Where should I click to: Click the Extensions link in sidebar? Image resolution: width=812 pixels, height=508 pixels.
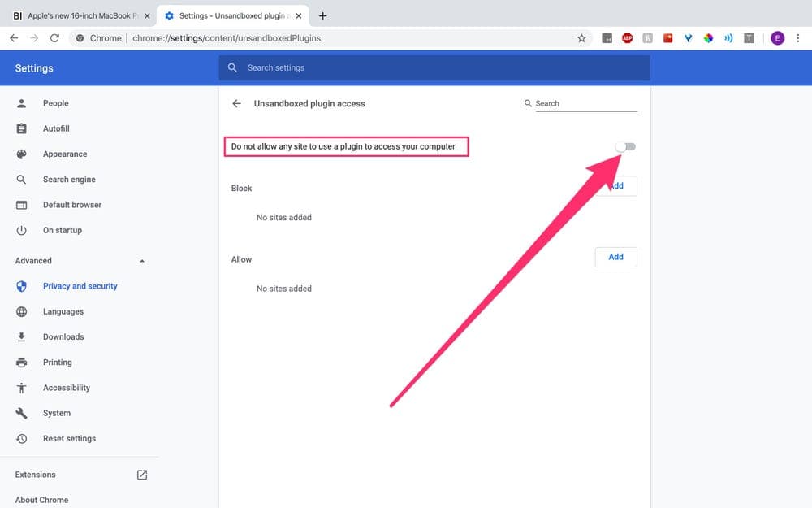35,475
